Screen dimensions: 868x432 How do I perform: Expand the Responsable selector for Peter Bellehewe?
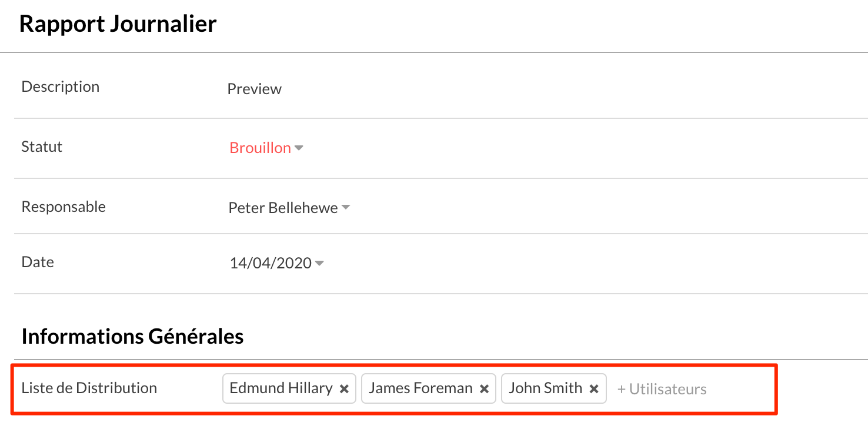(x=346, y=207)
